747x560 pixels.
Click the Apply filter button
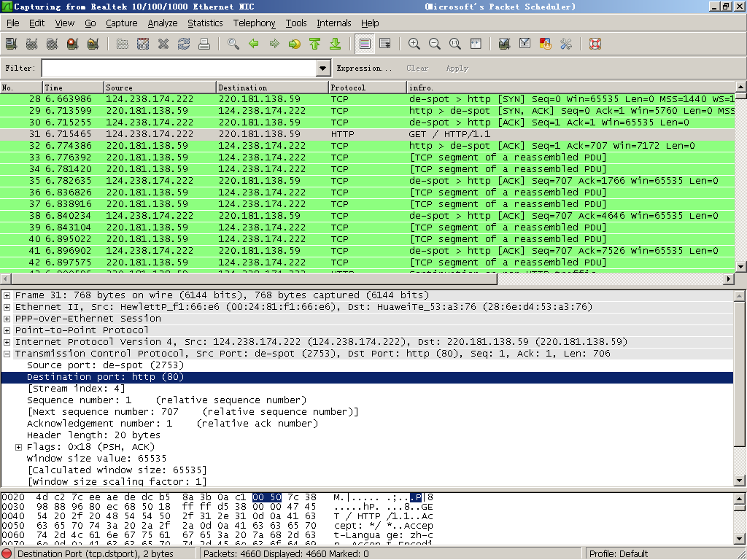coord(457,68)
